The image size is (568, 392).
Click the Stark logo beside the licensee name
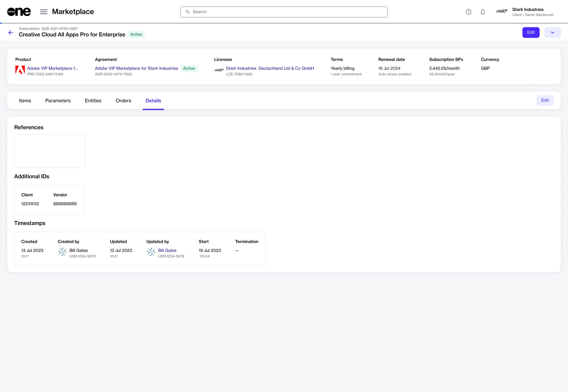(x=219, y=70)
